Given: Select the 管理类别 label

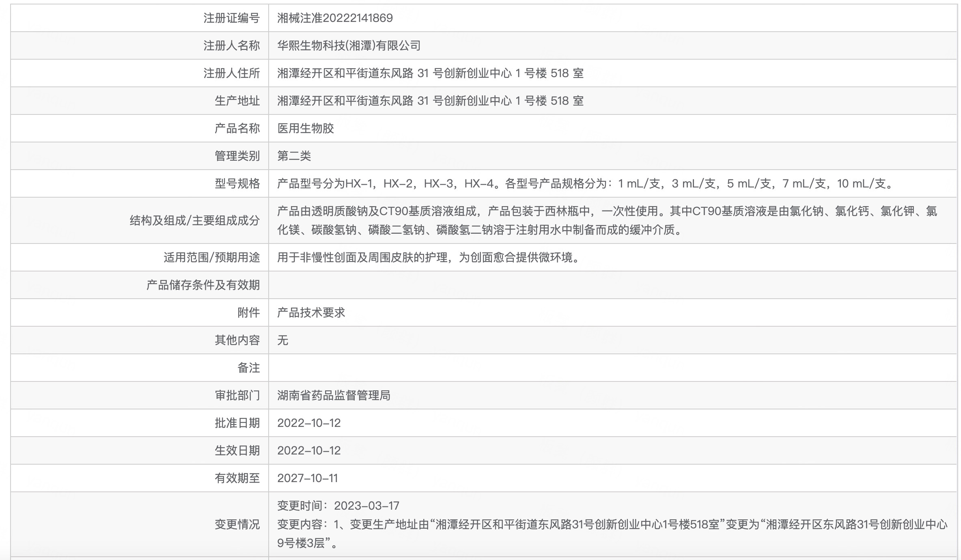Looking at the screenshot, I should pos(237,156).
